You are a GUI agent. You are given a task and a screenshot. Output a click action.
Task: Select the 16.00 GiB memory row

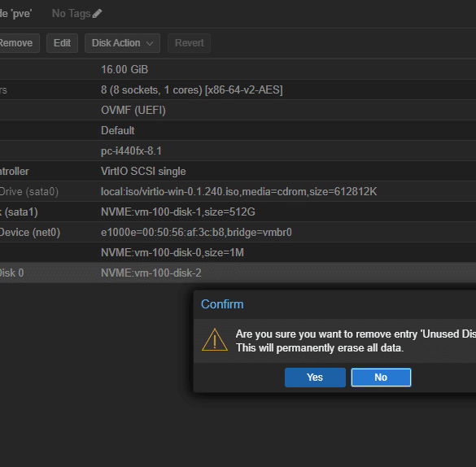238,69
